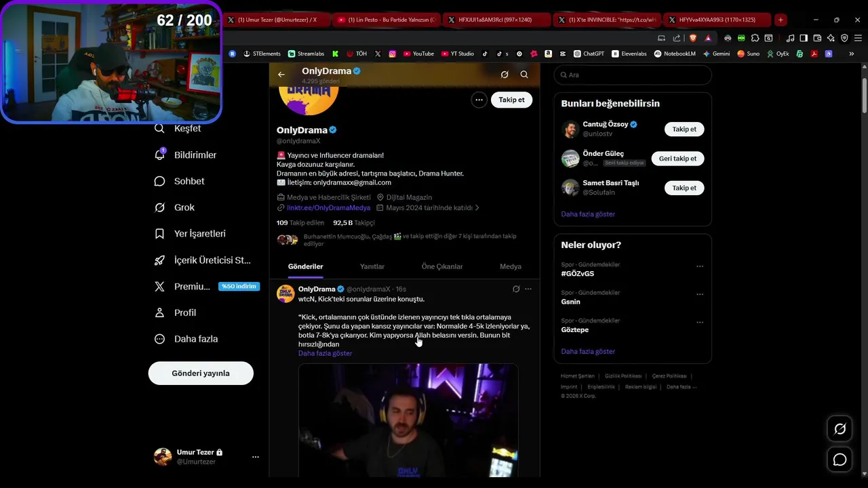Open 109 Takip edilen following list

pos(301,223)
